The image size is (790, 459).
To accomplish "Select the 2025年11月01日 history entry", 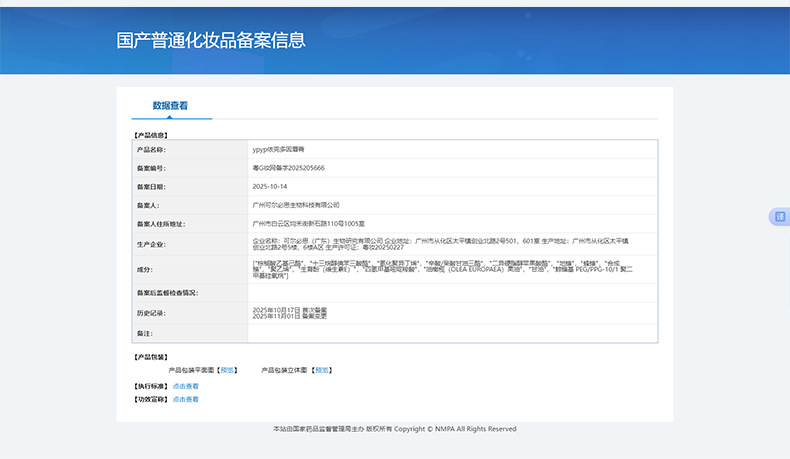I will (290, 316).
